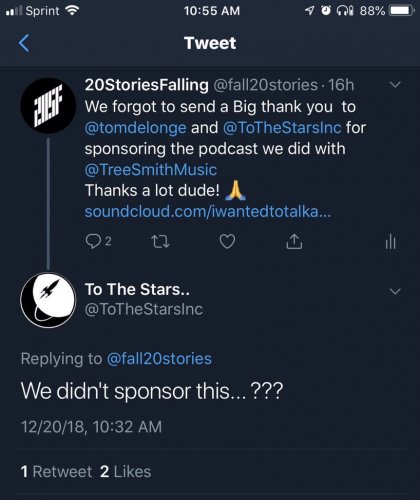Image resolution: width=420 pixels, height=500 pixels.
Task: View the 1 Retweet list
Action: 56,472
